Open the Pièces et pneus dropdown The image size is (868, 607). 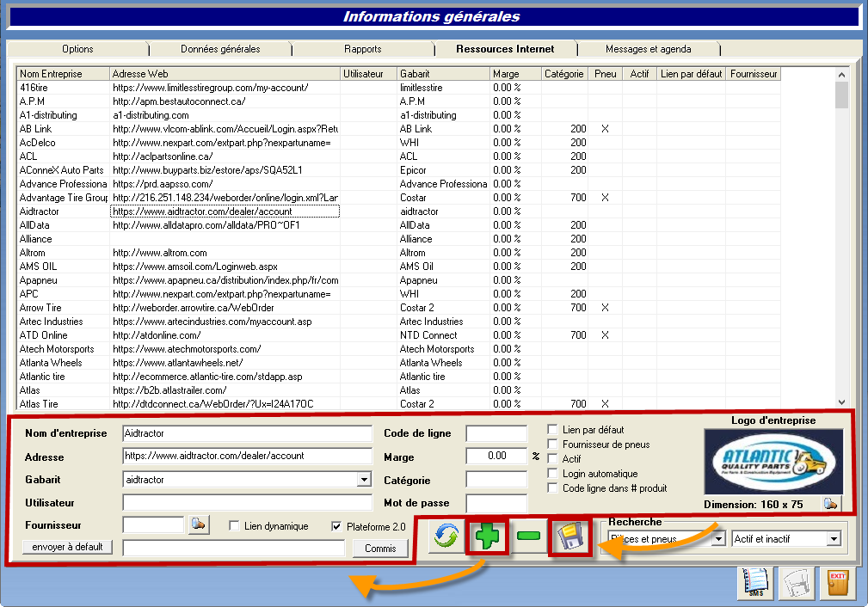718,538
